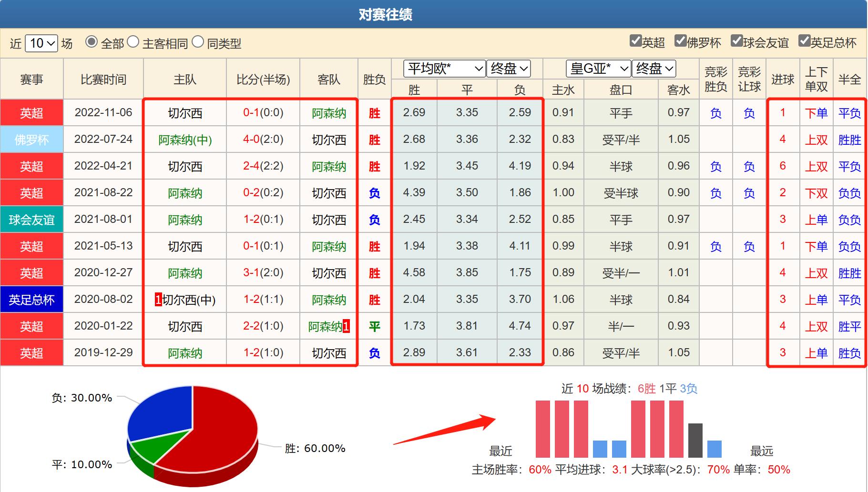Toggle off the 球会友谊 checkbox

coord(737,42)
